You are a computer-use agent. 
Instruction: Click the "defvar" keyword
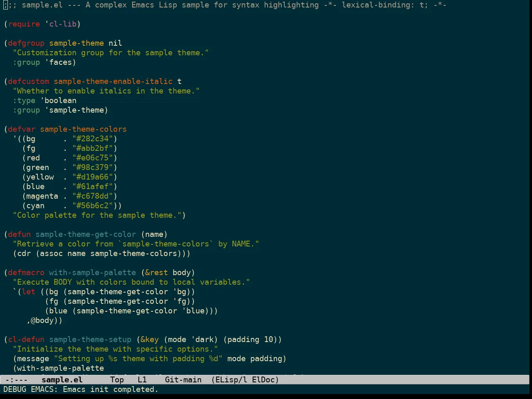point(22,129)
